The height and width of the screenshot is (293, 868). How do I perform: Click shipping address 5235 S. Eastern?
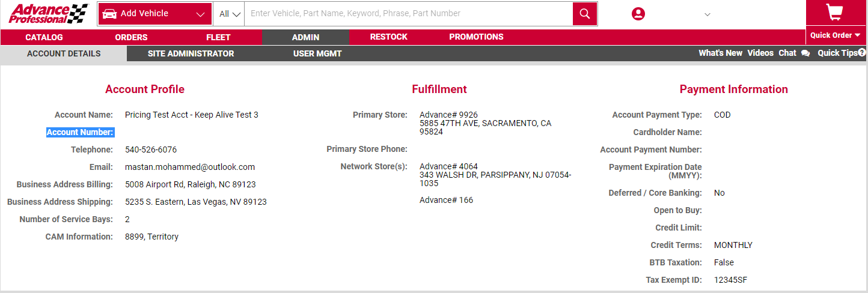pos(196,202)
